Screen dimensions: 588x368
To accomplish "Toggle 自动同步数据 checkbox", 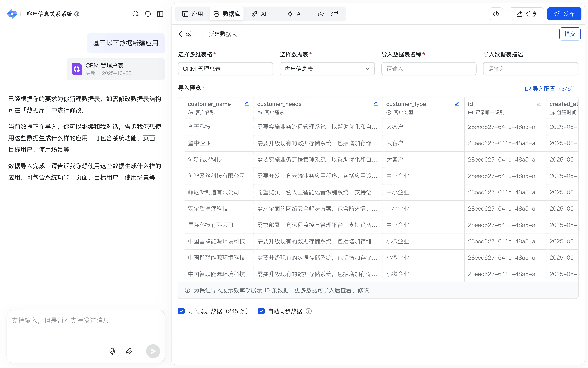I will pos(261,311).
